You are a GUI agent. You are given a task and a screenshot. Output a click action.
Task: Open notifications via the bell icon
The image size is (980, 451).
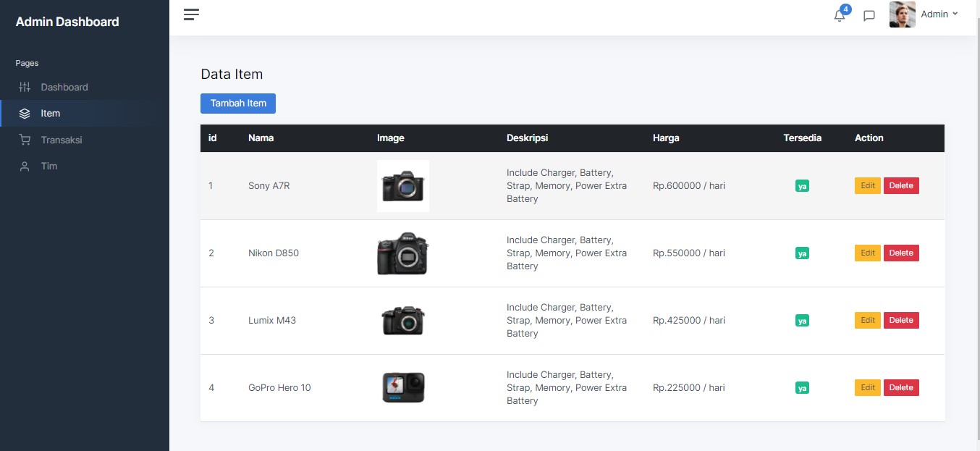839,15
